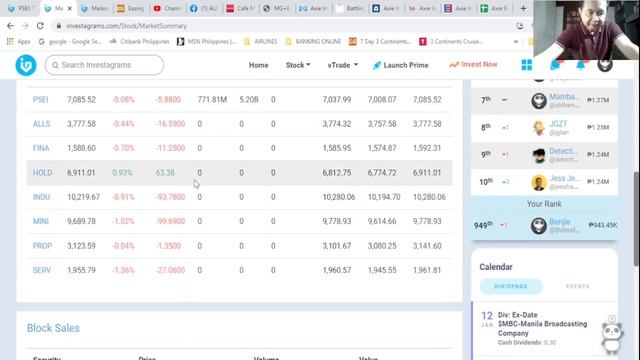Open the MSN Philippines bookmark
The height and width of the screenshot is (360, 640).
pos(207,41)
